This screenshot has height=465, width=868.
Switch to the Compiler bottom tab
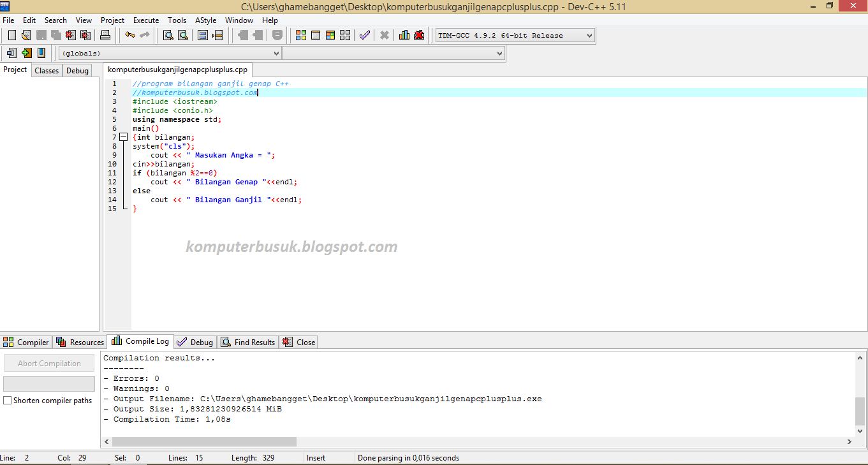pos(26,343)
